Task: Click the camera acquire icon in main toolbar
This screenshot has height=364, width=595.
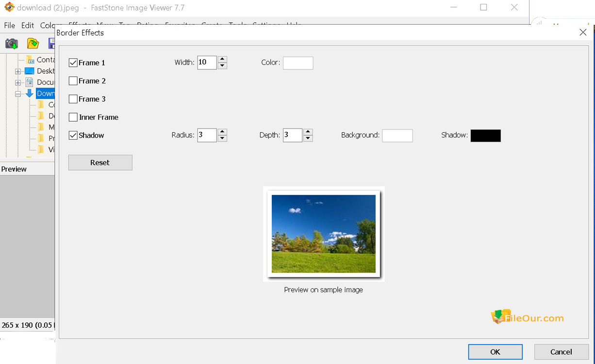Action: tap(12, 44)
